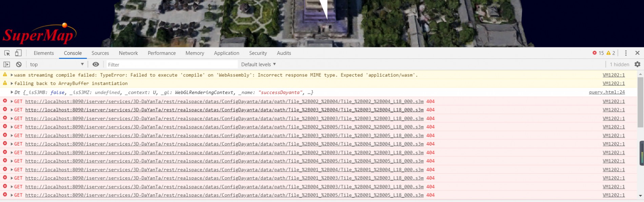The width and height of the screenshot is (644, 202).
Task: Open the Tile_%2B001_%2B003 s3m URL link
Action: 224,178
